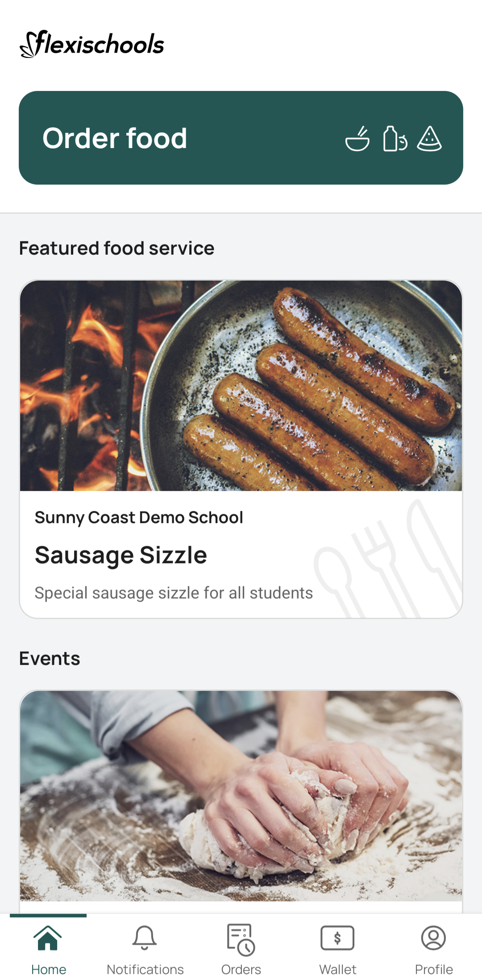Tap the Orders receipt clock icon
Viewport: 482px width, 980px height.
[x=241, y=939]
